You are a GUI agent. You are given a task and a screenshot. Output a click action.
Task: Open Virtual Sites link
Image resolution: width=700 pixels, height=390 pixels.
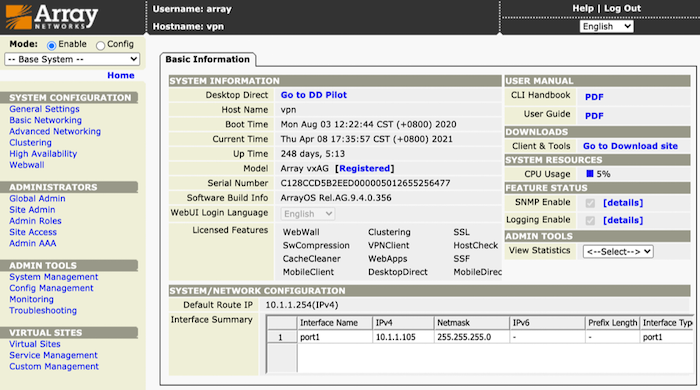coord(35,344)
